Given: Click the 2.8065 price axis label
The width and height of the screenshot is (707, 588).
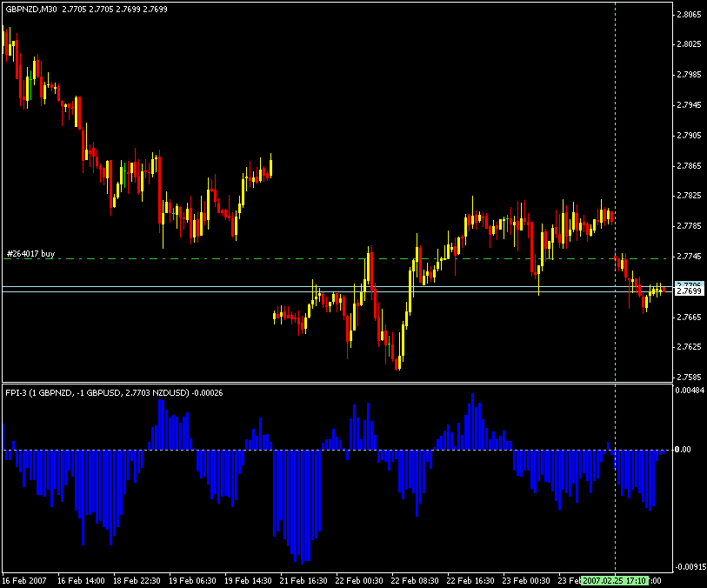Looking at the screenshot, I should click(689, 15).
